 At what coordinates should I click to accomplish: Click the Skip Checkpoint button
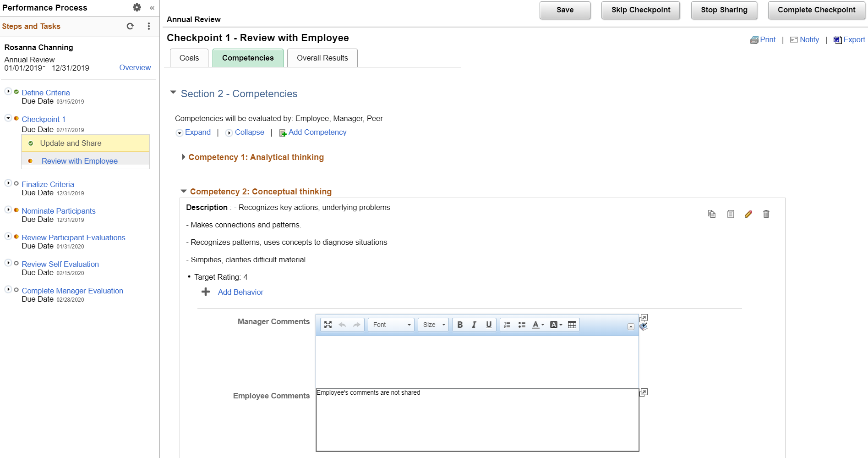point(641,10)
